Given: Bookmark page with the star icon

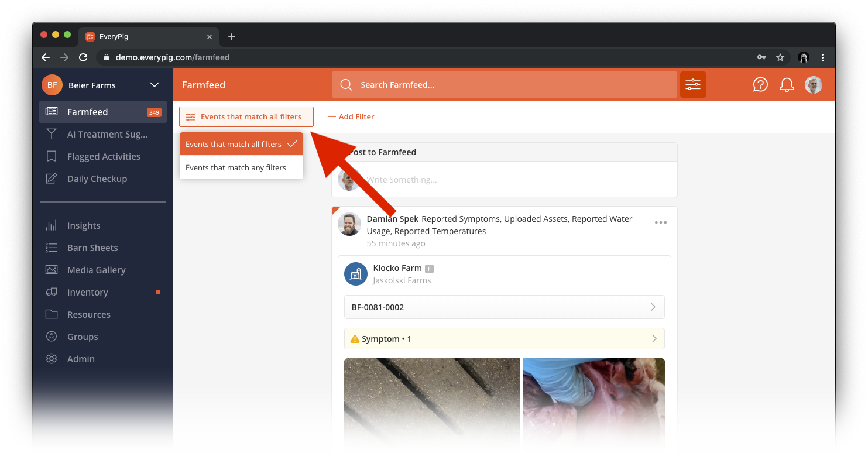Looking at the screenshot, I should tap(780, 57).
